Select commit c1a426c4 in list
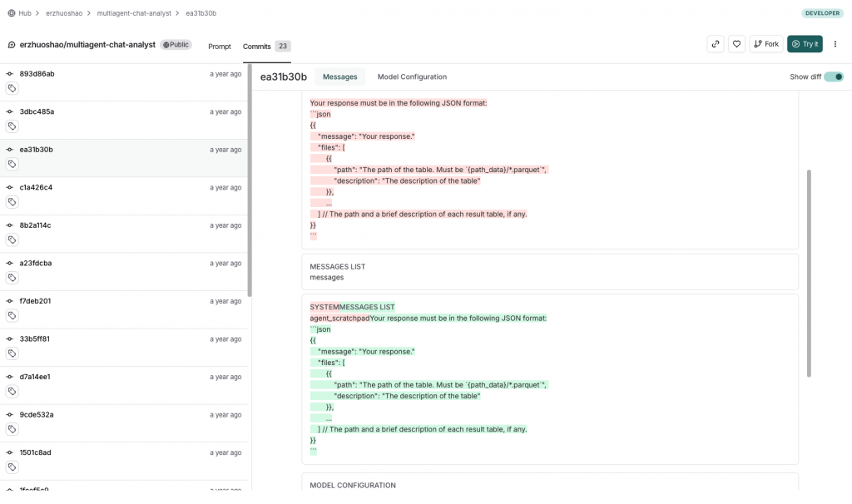This screenshot has width=852, height=504. tap(123, 196)
